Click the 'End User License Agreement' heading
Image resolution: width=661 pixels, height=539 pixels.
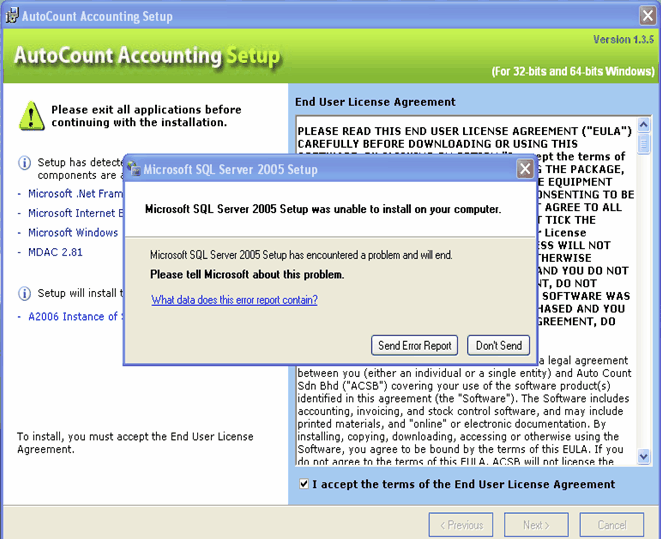point(375,102)
